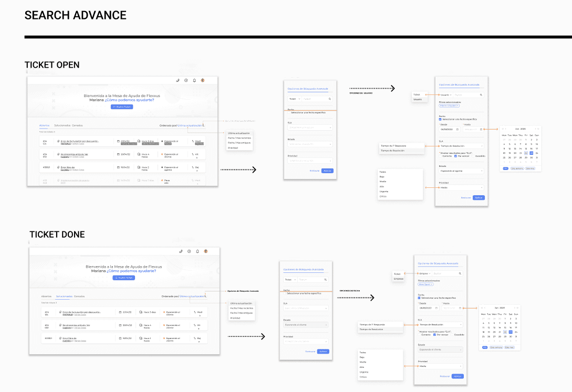Open 'Tiempo de Resolución' SLA dropdown in Ticket Open panel
This screenshot has height=392, width=572.
(x=461, y=146)
